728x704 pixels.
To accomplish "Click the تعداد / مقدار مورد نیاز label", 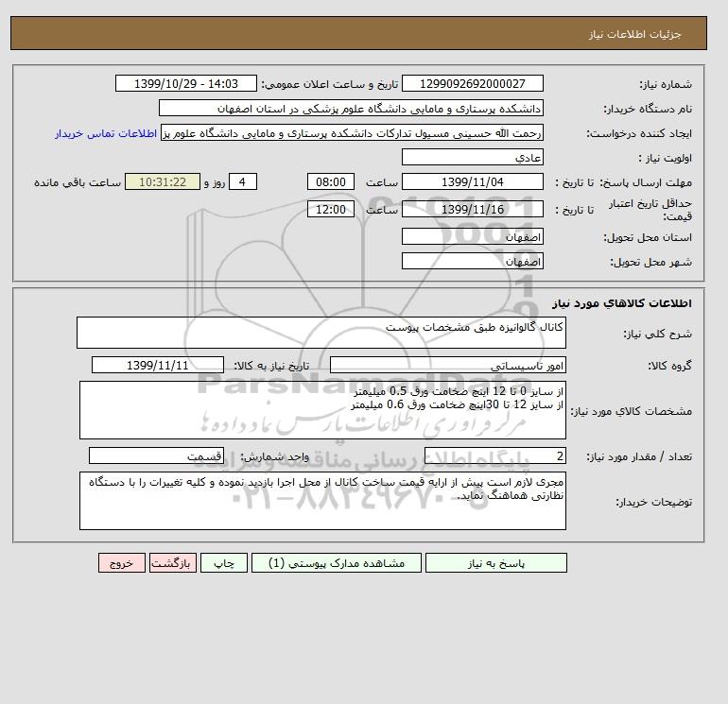I will point(639,457).
